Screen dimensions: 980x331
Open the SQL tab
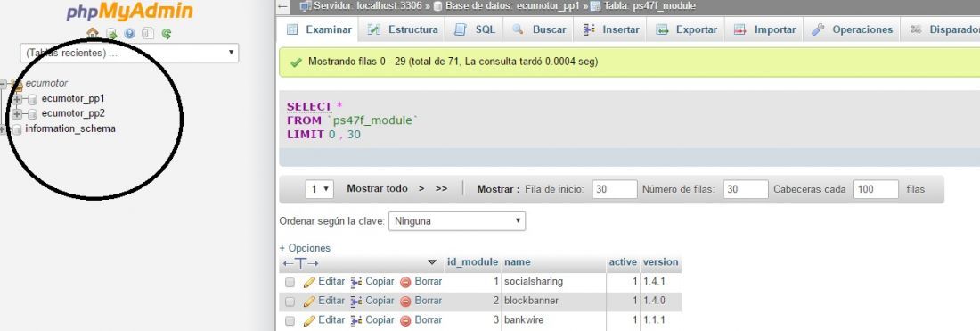click(475, 29)
